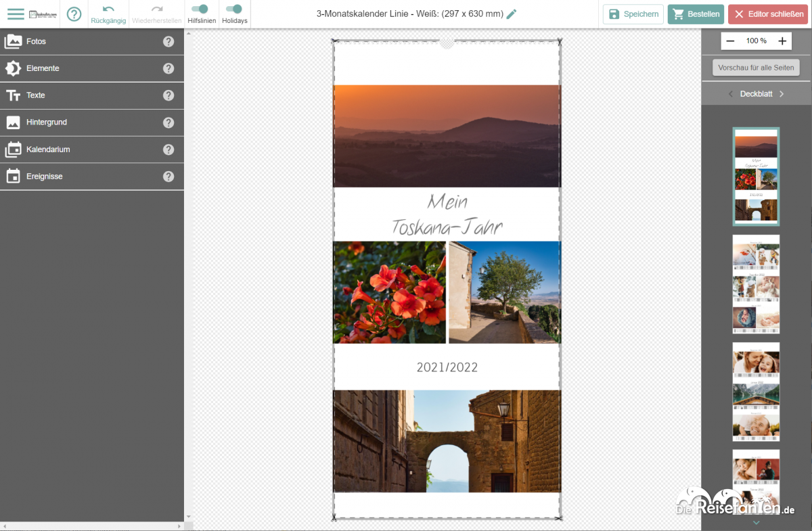Select the second page thumbnail
This screenshot has height=531, width=812.
[756, 284]
